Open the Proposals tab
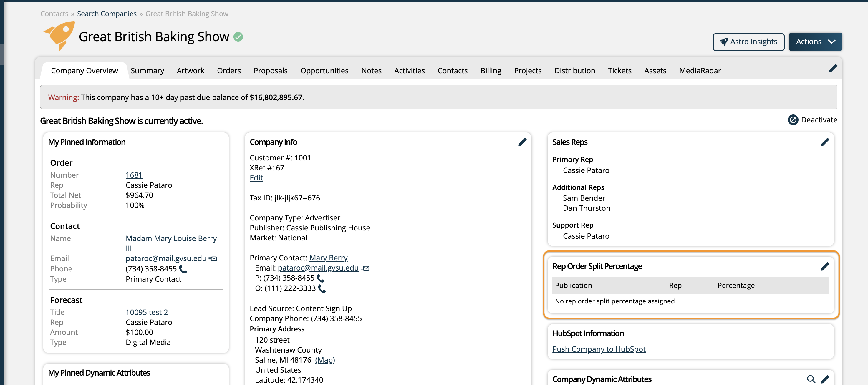Image resolution: width=868 pixels, height=385 pixels. point(271,71)
